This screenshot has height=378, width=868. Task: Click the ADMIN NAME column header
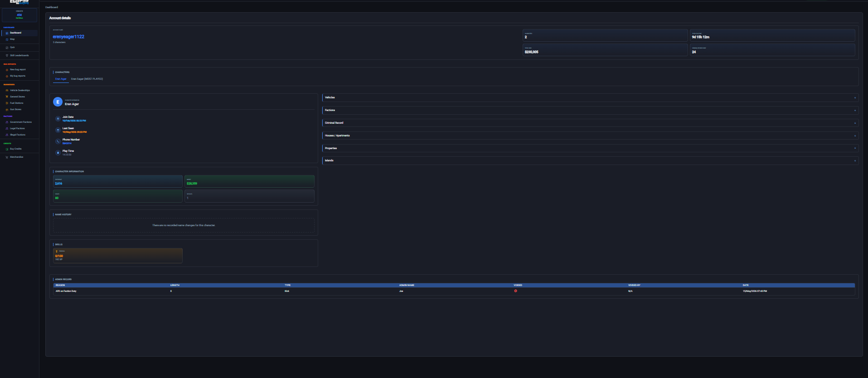click(x=407, y=286)
